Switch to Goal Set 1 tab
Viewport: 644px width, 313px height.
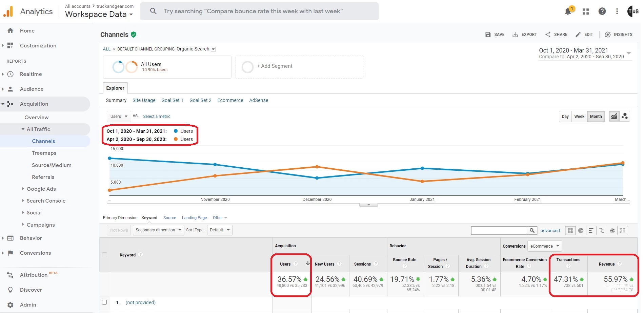(x=172, y=100)
